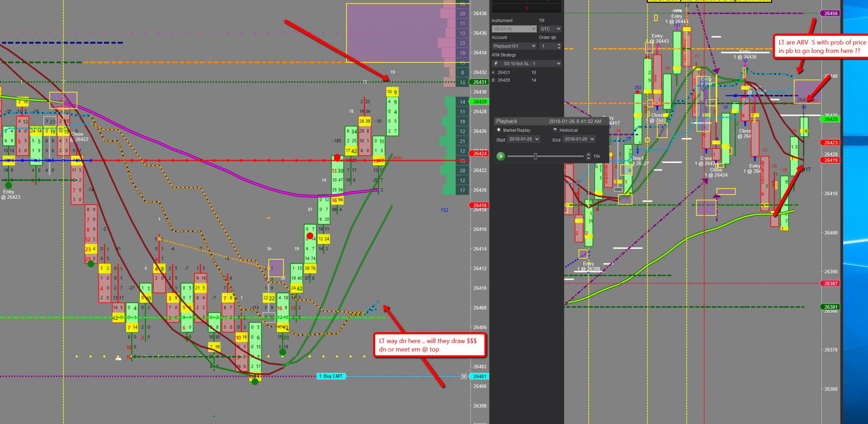Adjust the playback speed stepper beside 10x

pyautogui.click(x=588, y=156)
